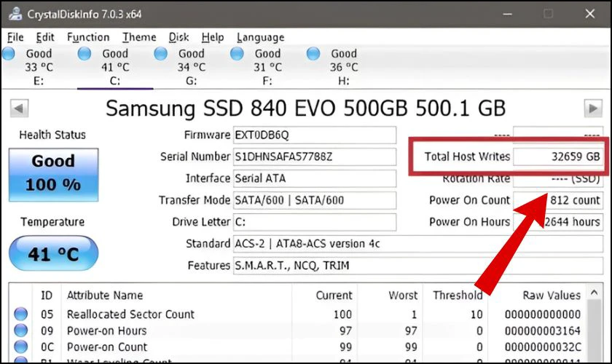The image size is (612, 364).
Task: Open the Disk menu
Action: [x=178, y=37]
